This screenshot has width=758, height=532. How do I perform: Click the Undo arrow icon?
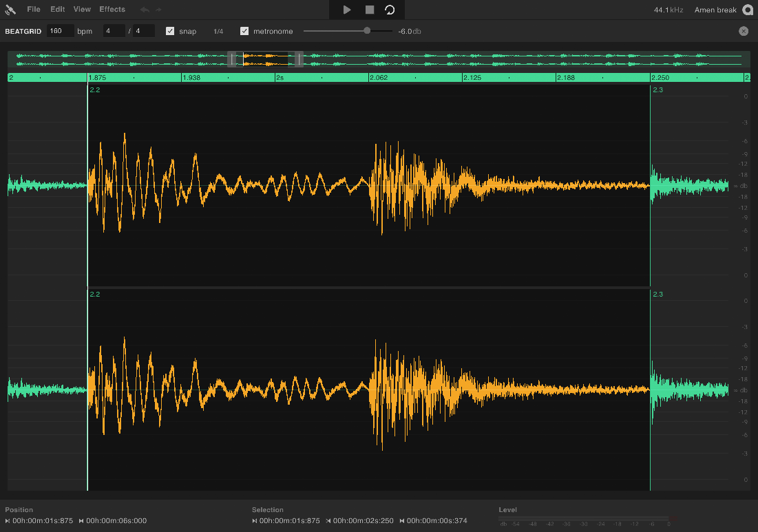(145, 10)
